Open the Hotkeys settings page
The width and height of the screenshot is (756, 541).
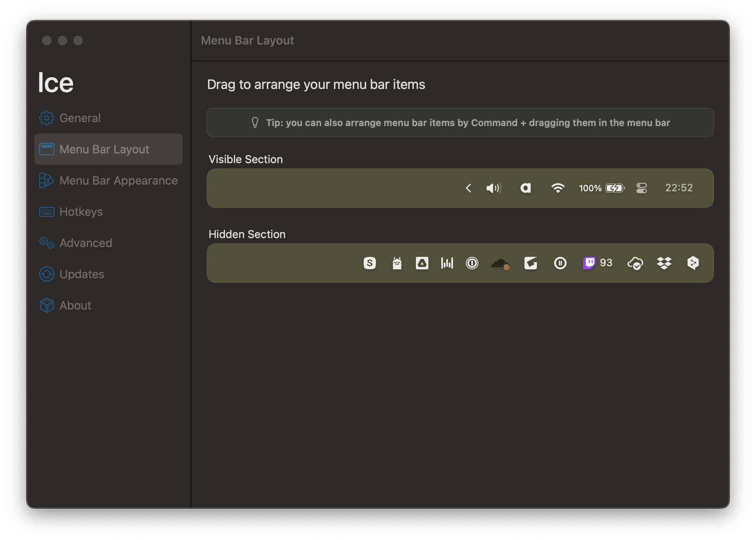click(81, 212)
